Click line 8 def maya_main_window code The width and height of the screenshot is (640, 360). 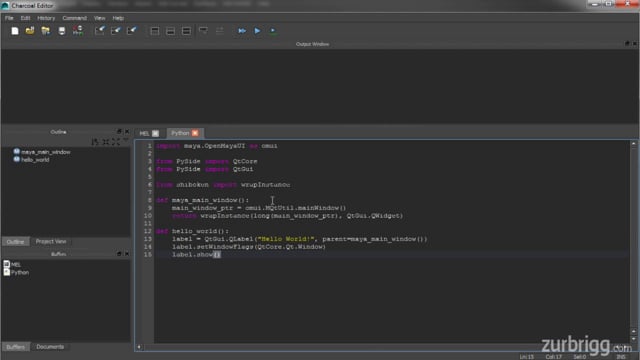[x=202, y=200]
